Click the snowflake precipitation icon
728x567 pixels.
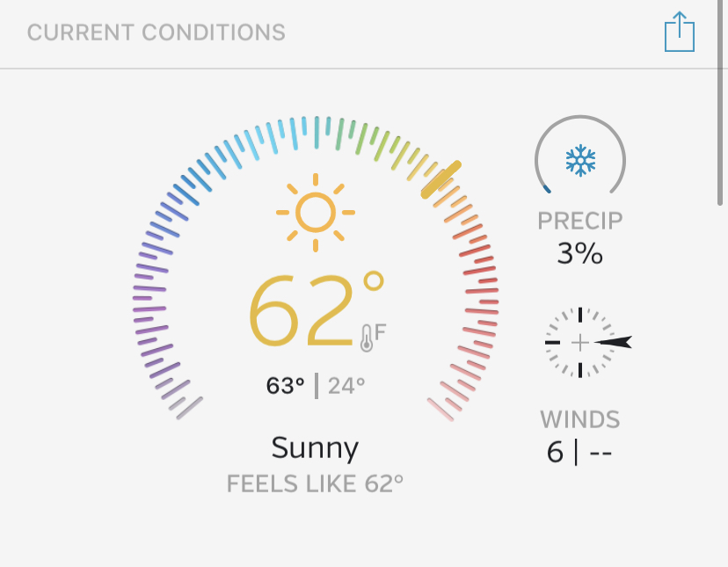(580, 161)
